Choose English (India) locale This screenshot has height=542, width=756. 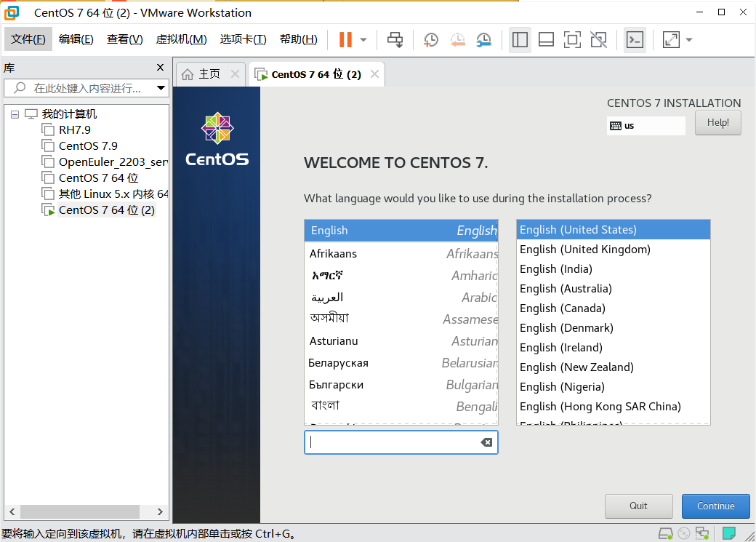(614, 269)
